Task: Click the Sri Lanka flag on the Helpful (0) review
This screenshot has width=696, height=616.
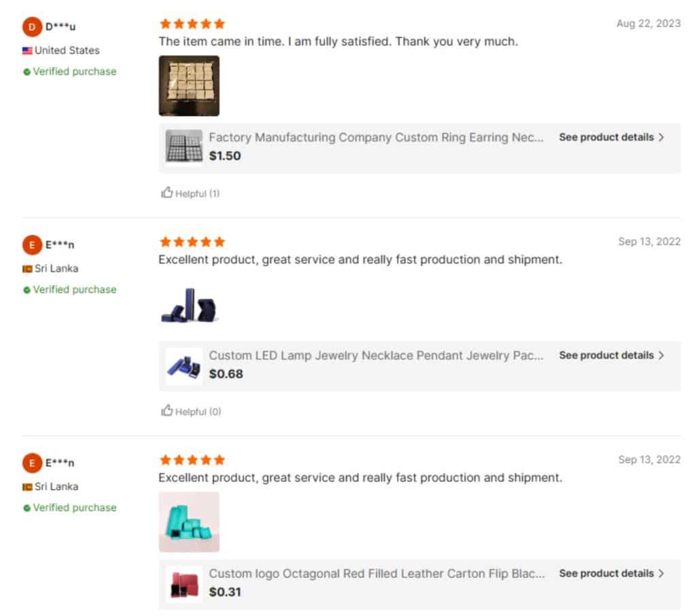Action: tap(27, 269)
